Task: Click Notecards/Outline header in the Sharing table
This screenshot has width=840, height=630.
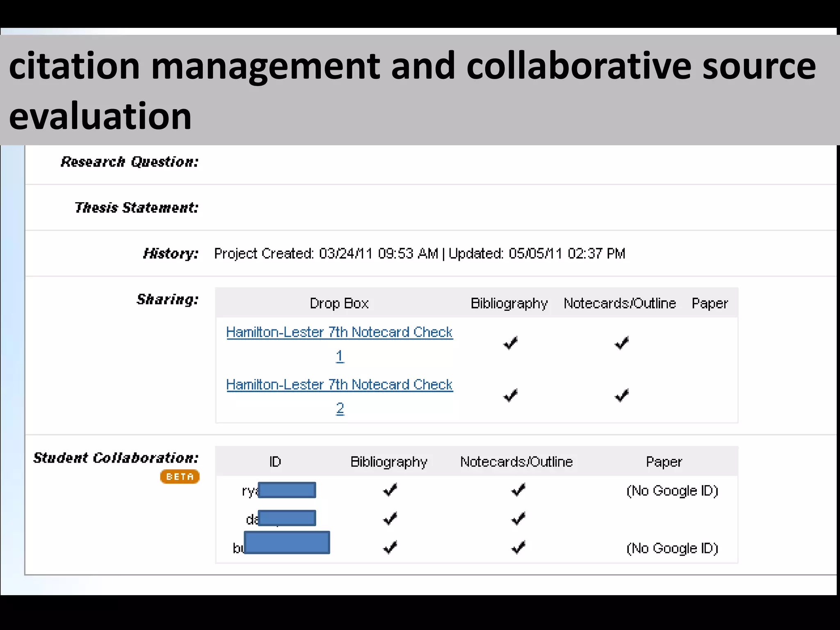Action: coord(620,303)
